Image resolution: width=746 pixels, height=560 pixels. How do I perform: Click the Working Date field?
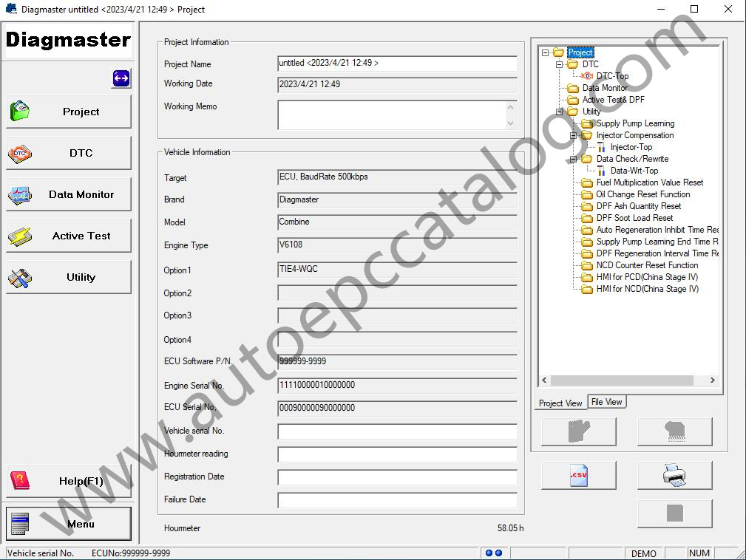point(397,85)
